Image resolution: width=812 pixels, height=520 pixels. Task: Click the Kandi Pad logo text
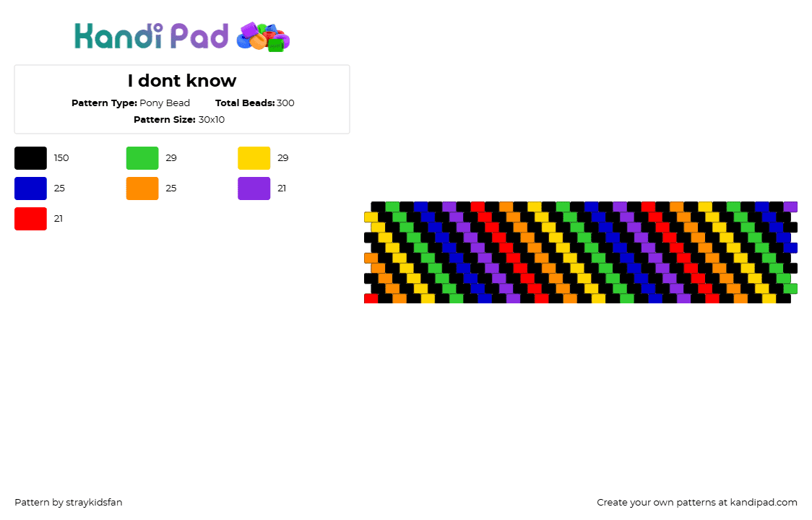[x=151, y=36]
